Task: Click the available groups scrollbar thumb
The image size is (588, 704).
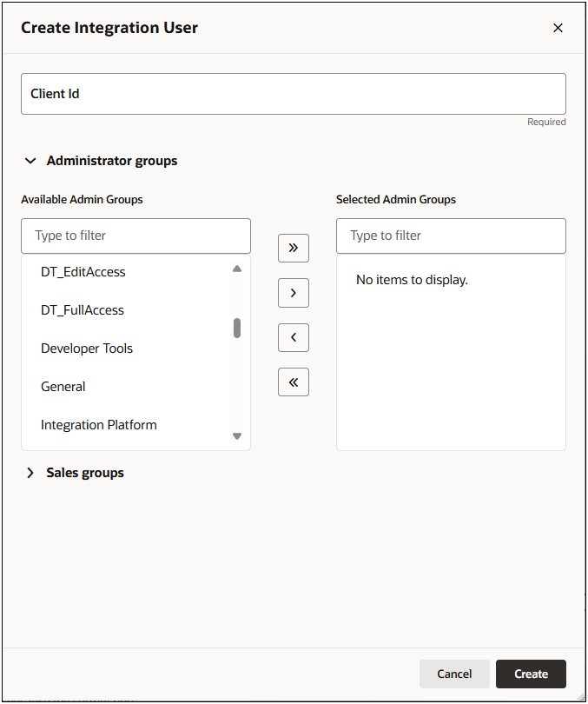Action: [x=237, y=329]
